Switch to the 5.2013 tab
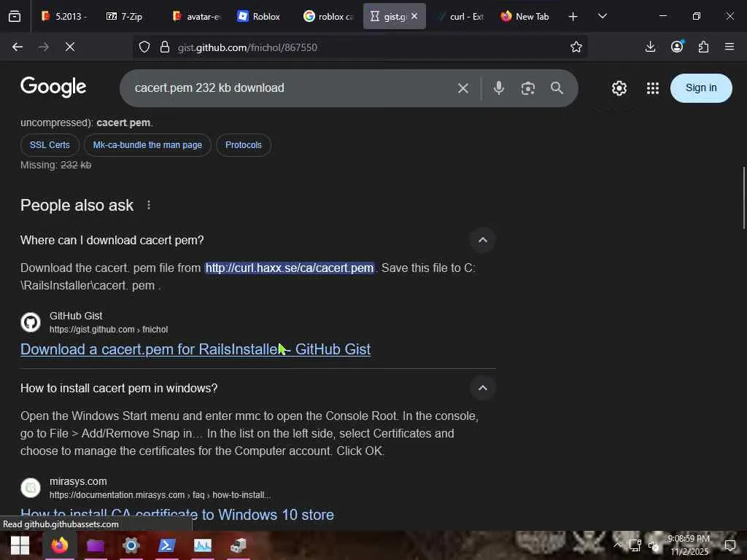Viewport: 747px width, 560px height. (x=65, y=17)
